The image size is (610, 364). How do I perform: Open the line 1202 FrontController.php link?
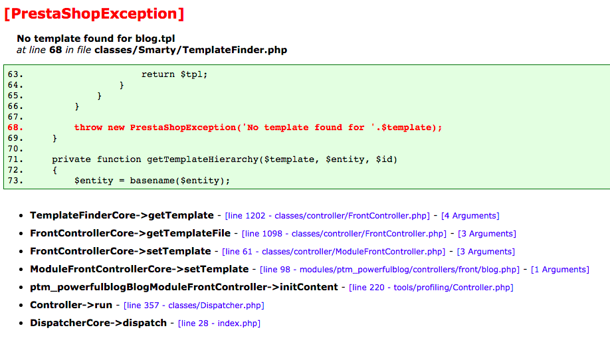(x=327, y=216)
